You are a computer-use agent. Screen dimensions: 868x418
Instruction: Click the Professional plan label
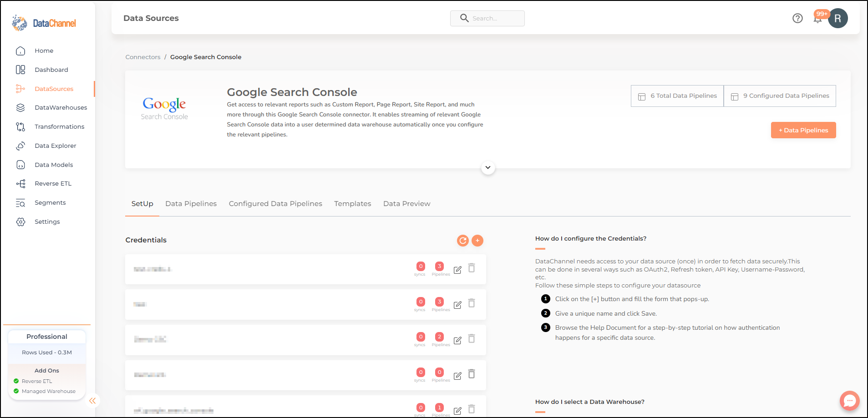[47, 337]
